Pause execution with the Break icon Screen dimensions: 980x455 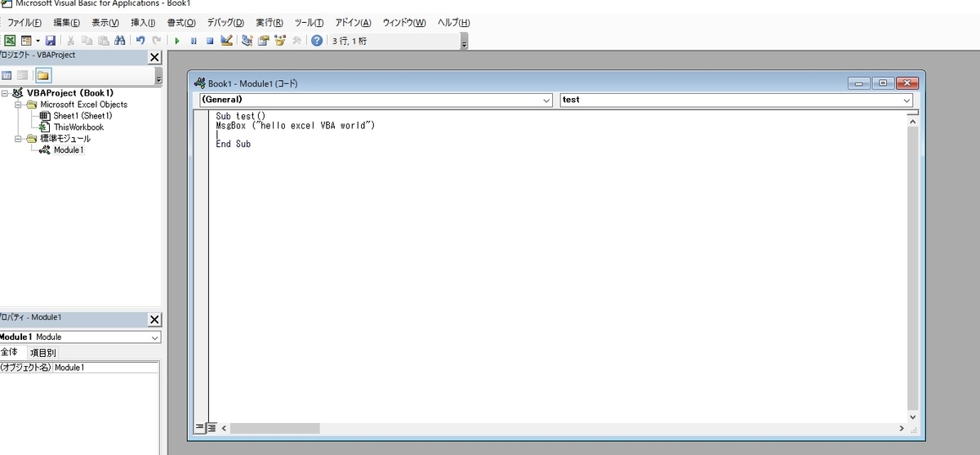click(x=194, y=40)
